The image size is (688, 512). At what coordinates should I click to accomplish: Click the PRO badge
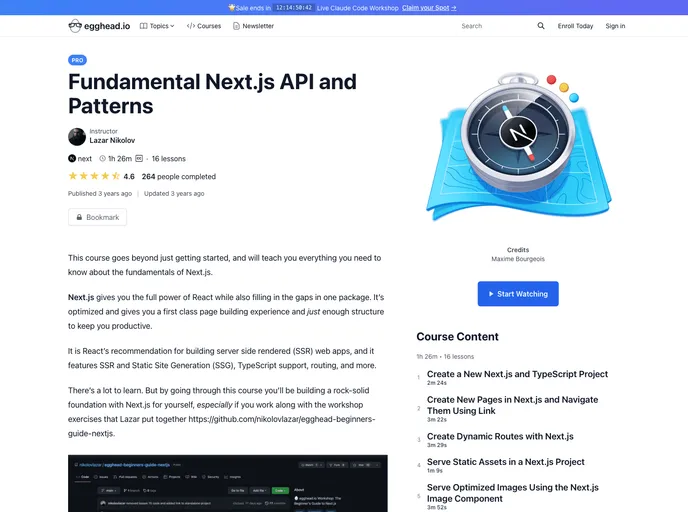click(77, 60)
